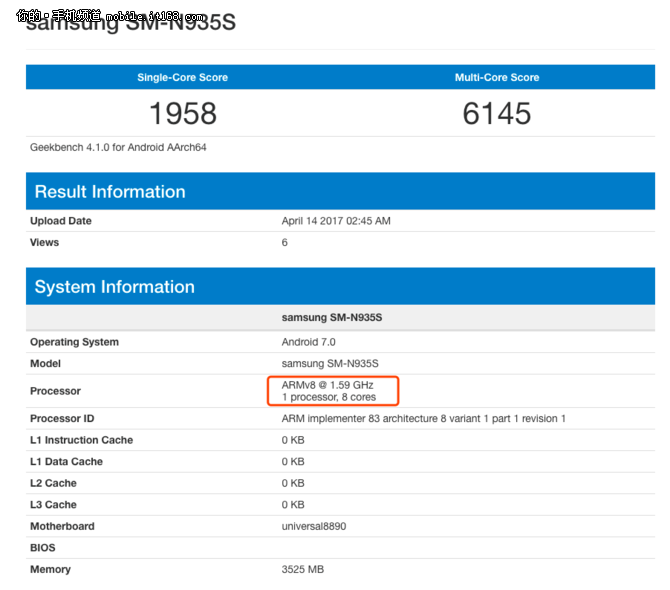Select the 3525 MB memory value
Image resolution: width=670 pixels, height=590 pixels.
click(x=303, y=569)
